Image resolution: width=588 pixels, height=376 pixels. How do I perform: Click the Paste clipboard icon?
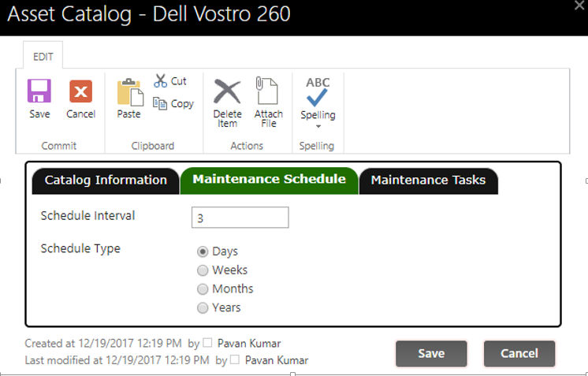(128, 93)
